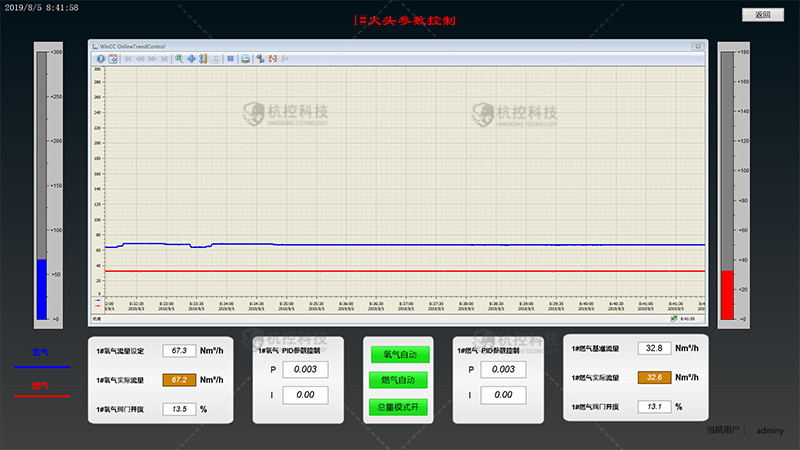Viewport: 800px width, 450px height.
Task: Jump to first data record icon
Action: [127, 59]
